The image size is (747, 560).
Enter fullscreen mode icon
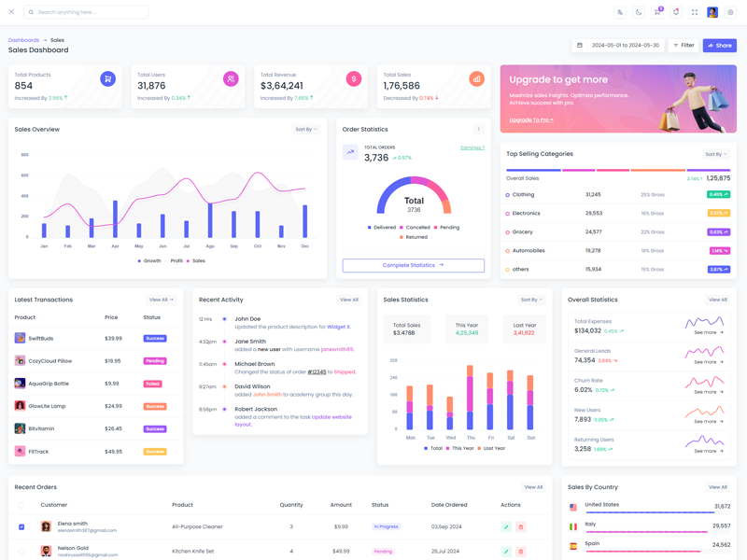(x=695, y=12)
